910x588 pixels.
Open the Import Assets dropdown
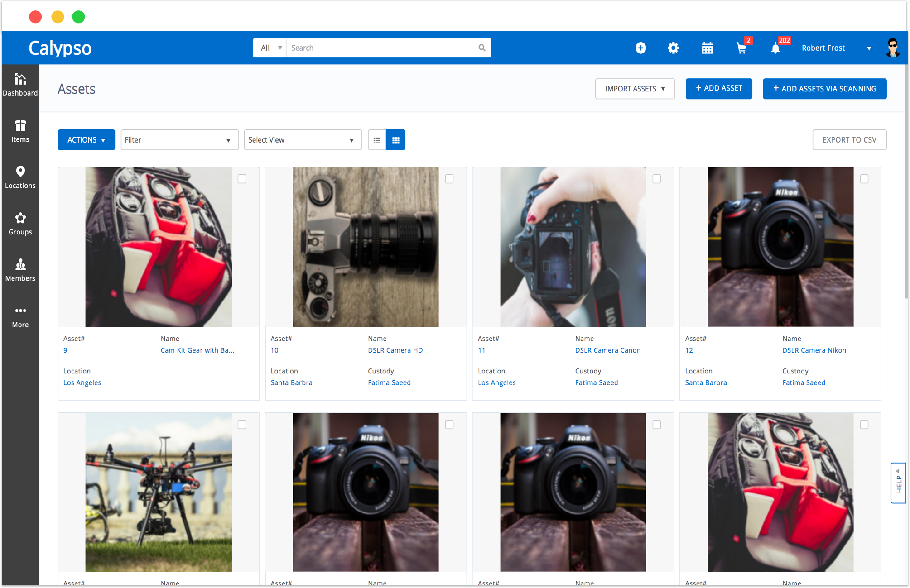click(x=635, y=89)
